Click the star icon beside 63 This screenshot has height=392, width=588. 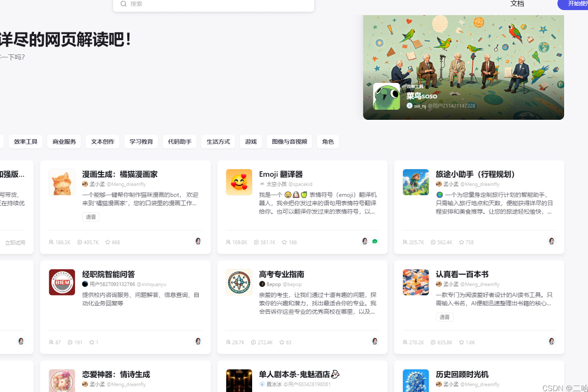[282, 342]
